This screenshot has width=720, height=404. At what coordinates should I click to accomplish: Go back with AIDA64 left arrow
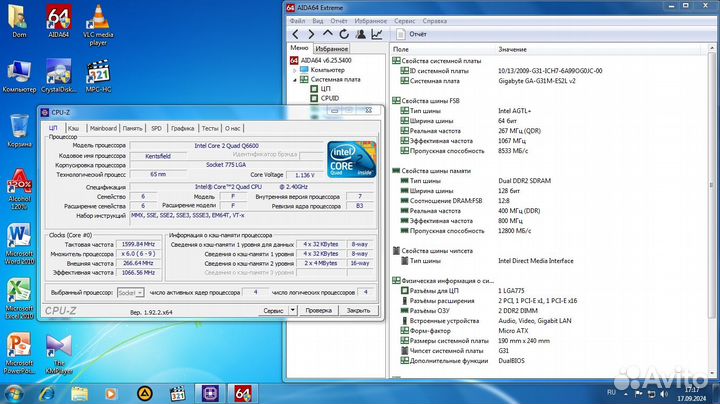click(x=295, y=34)
